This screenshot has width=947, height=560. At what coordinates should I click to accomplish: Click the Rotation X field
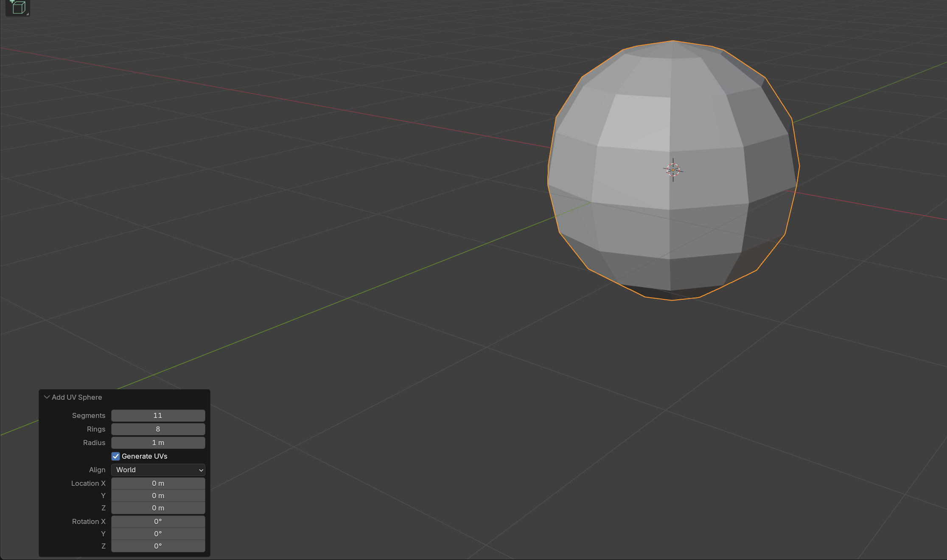click(x=158, y=521)
